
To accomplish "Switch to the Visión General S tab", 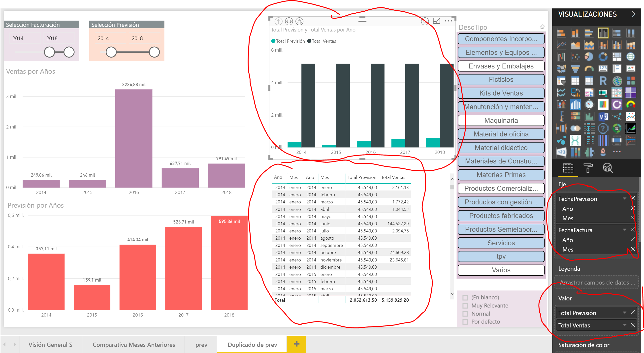I will 51,345.
